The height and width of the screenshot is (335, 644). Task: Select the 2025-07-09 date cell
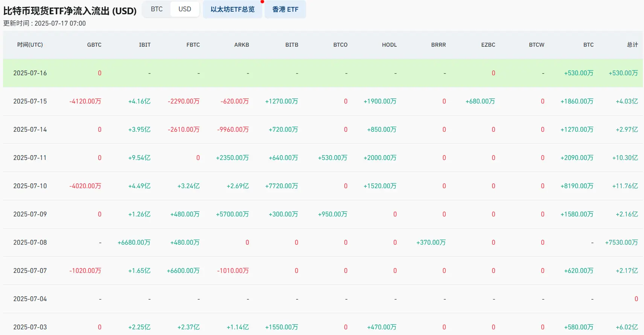click(30, 214)
